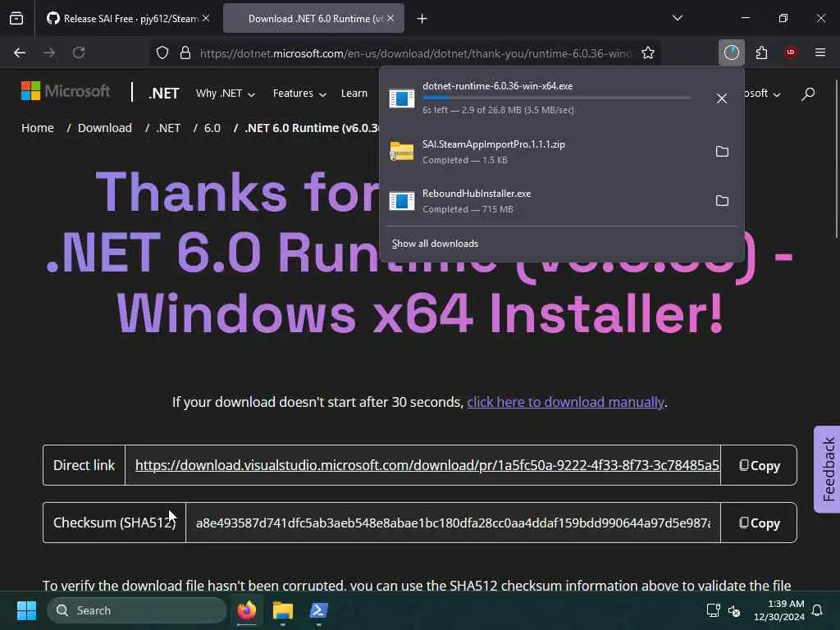Open the Firefox View tab list icon

point(16,19)
